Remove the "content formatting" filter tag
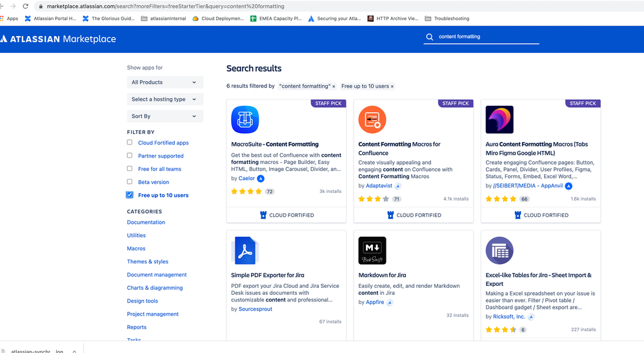The height and width of the screenshot is (353, 644). click(x=334, y=86)
